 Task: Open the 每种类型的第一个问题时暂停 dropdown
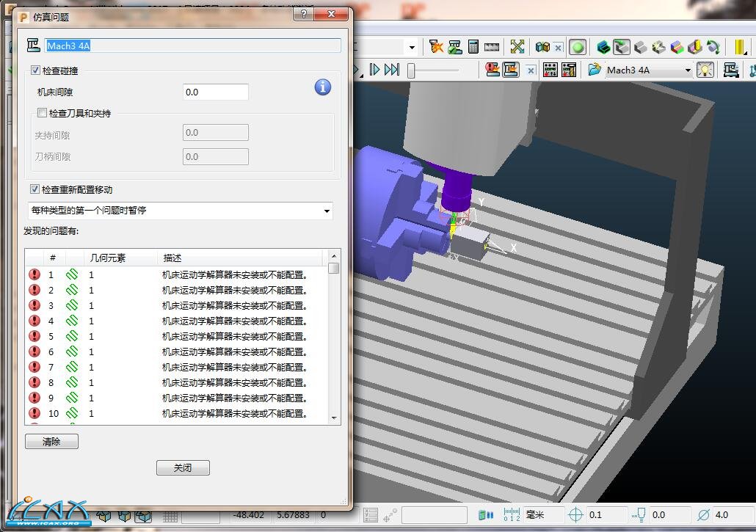[180, 211]
